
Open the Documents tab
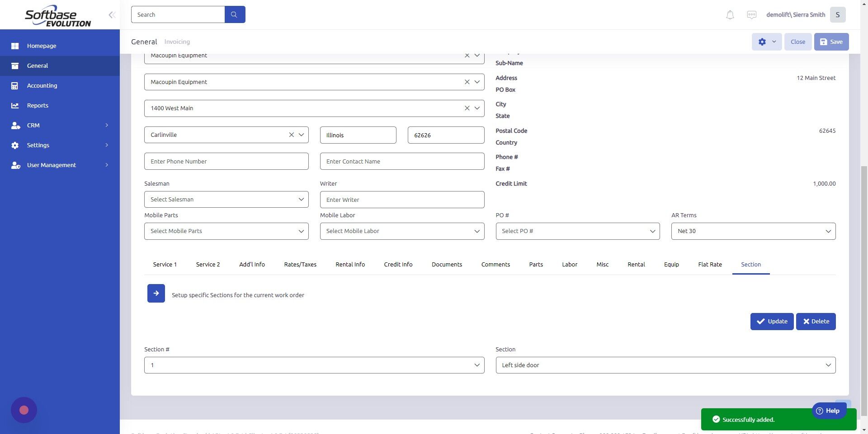447,264
